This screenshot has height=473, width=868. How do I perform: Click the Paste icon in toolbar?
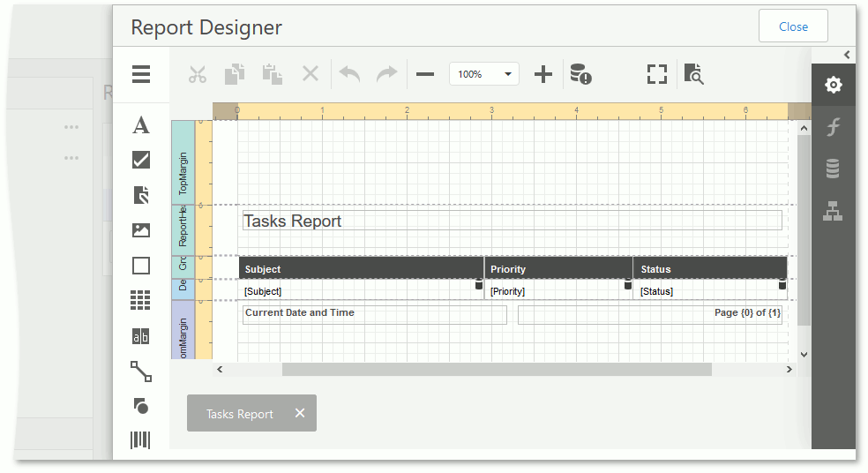273,74
